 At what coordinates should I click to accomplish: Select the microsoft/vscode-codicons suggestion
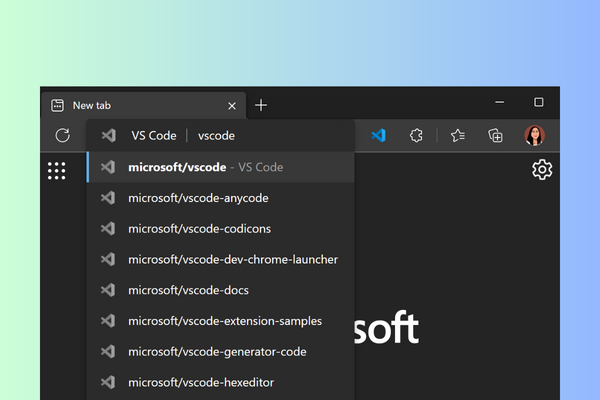(x=221, y=229)
